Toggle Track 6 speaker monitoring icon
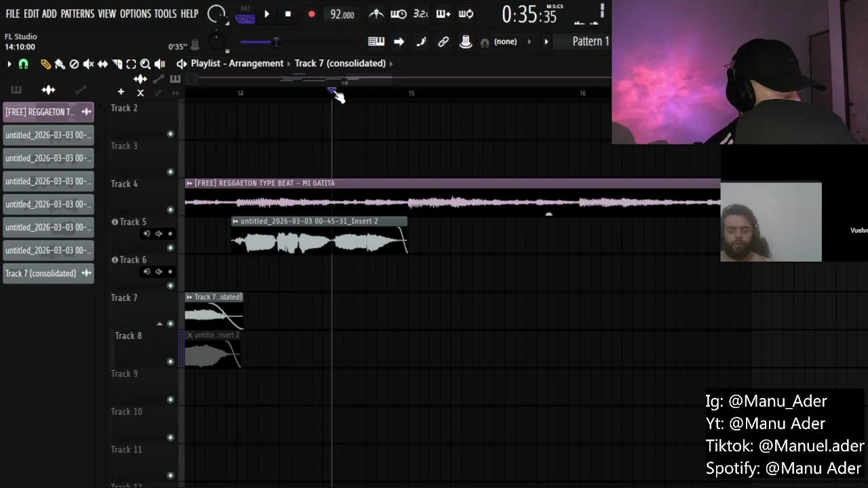 [159, 272]
